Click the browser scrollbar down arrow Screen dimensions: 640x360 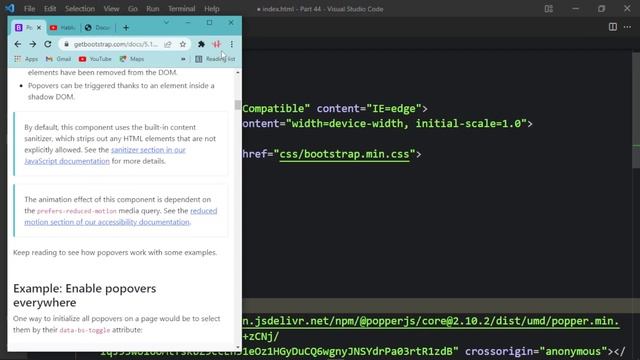(x=238, y=347)
